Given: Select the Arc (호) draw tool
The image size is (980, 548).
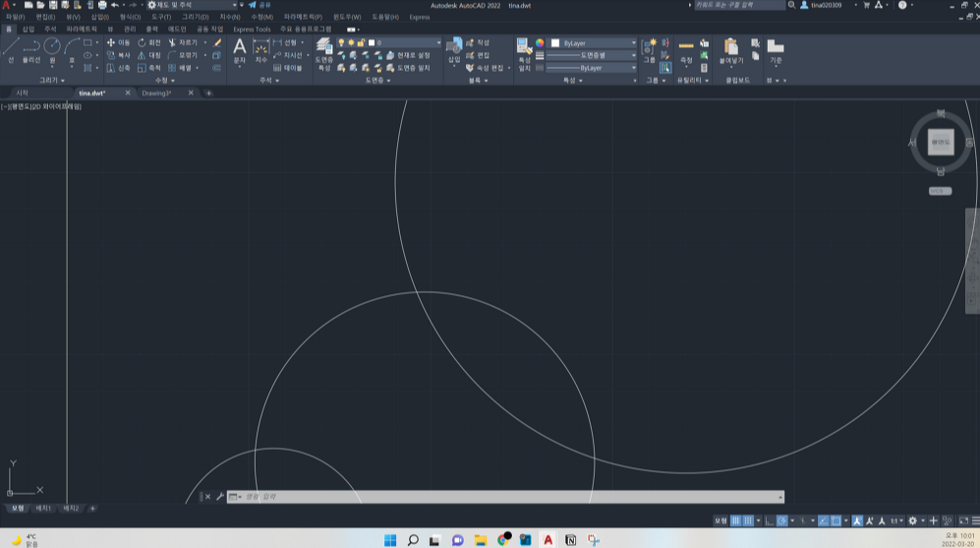Looking at the screenshot, I should pyautogui.click(x=72, y=50).
